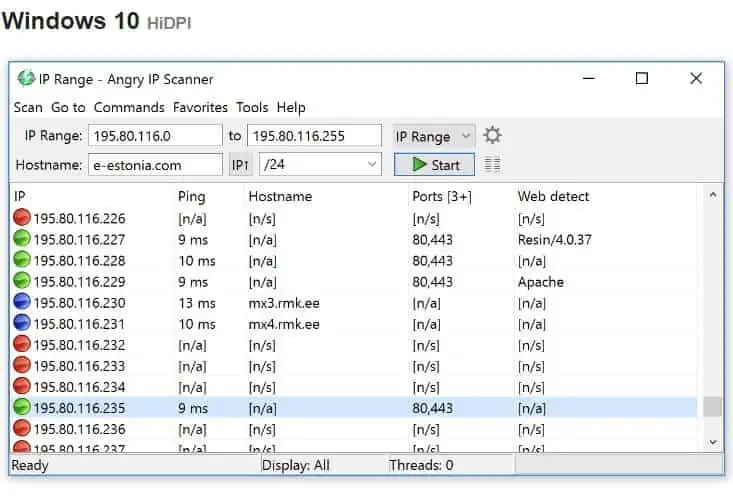Select IP address 195.80.116.236
Image resolution: width=733 pixels, height=496 pixels.
pyautogui.click(x=79, y=429)
